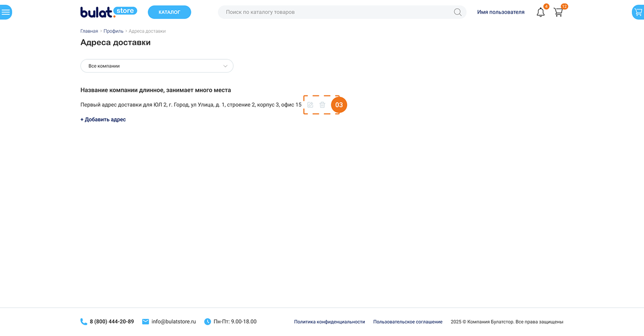The height and width of the screenshot is (336, 644).
Task: Edit the first delivery address
Action: click(x=310, y=105)
